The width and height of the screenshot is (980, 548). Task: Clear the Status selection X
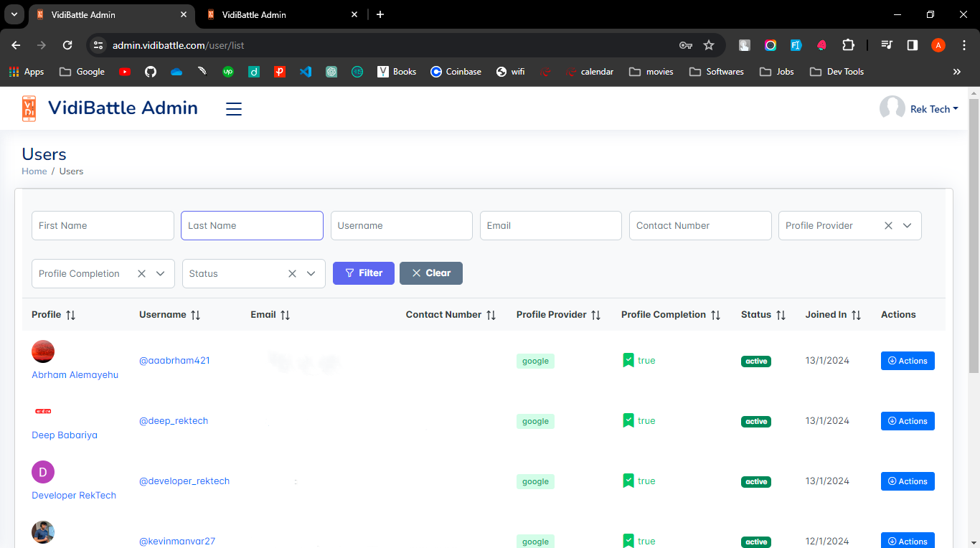(x=292, y=273)
